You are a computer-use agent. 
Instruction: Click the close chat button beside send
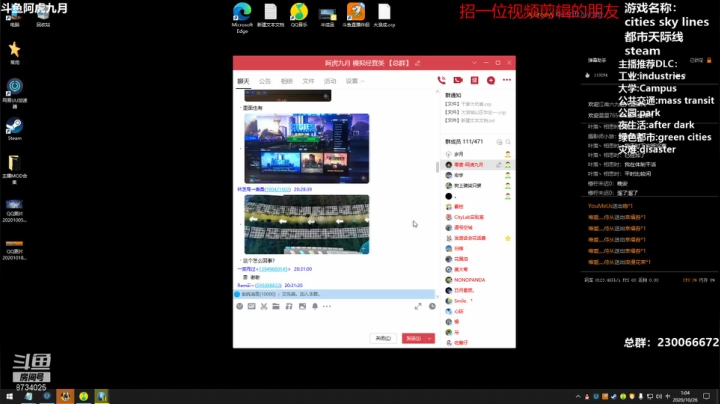point(383,338)
